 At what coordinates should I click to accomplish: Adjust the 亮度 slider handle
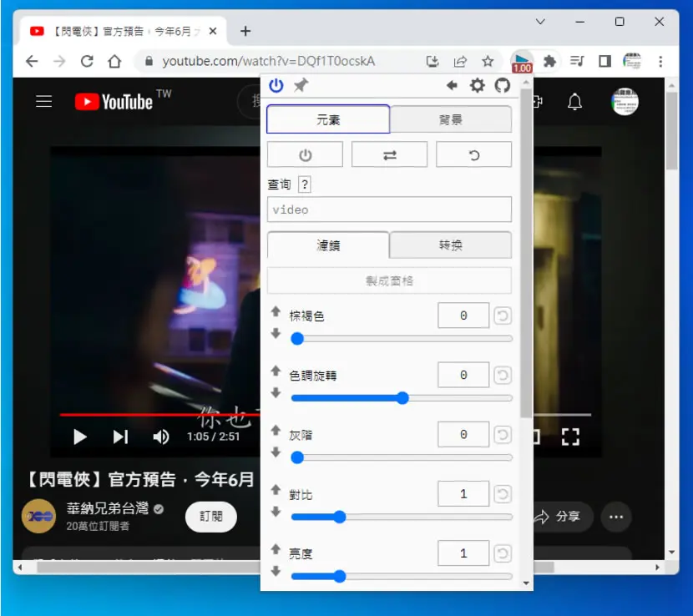tap(340, 576)
